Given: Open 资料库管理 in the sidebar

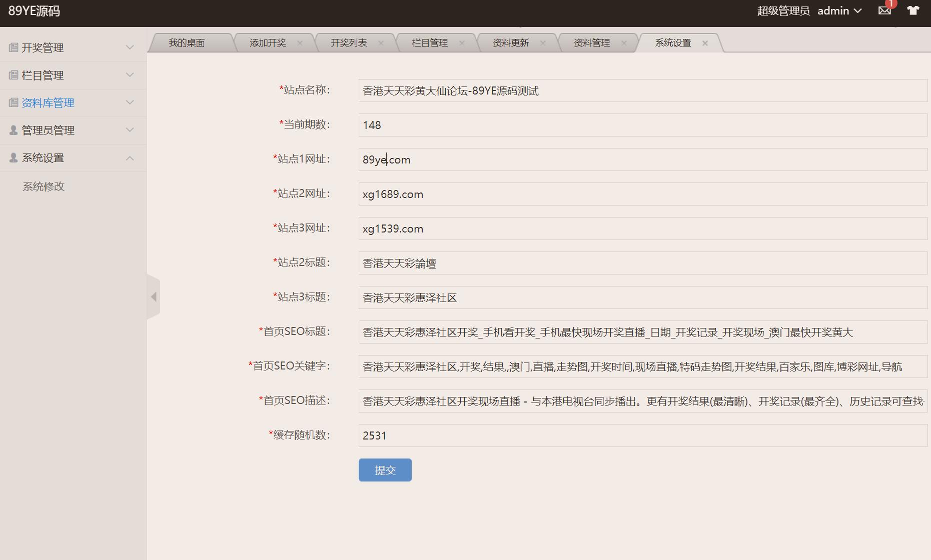Looking at the screenshot, I should [x=48, y=103].
